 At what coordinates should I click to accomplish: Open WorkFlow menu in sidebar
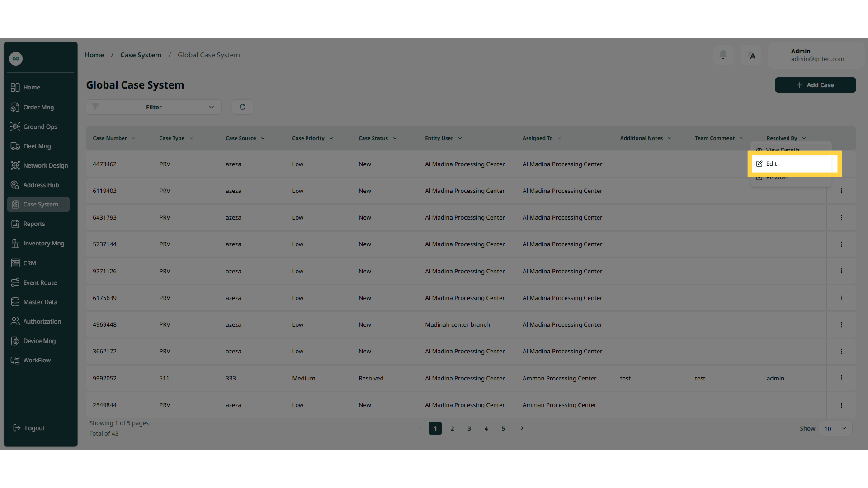[37, 360]
